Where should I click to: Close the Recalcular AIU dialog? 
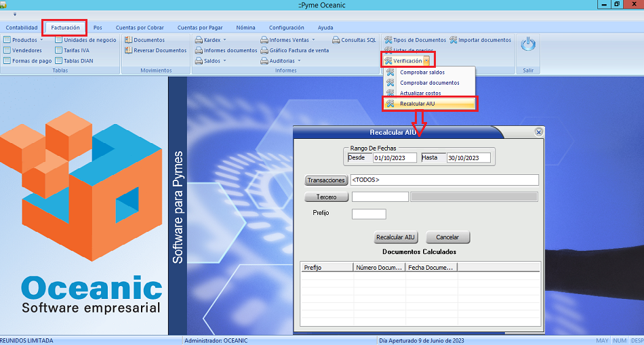[539, 132]
